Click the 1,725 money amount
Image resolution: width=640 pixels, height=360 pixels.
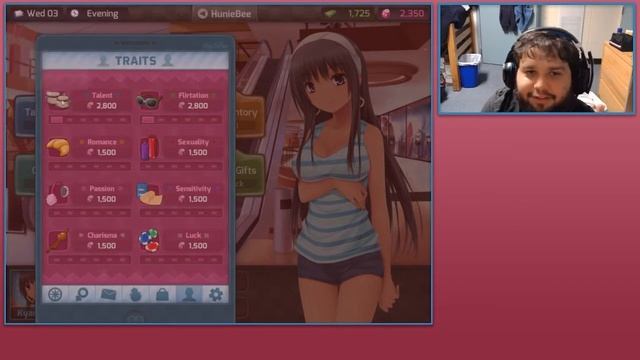click(x=359, y=13)
